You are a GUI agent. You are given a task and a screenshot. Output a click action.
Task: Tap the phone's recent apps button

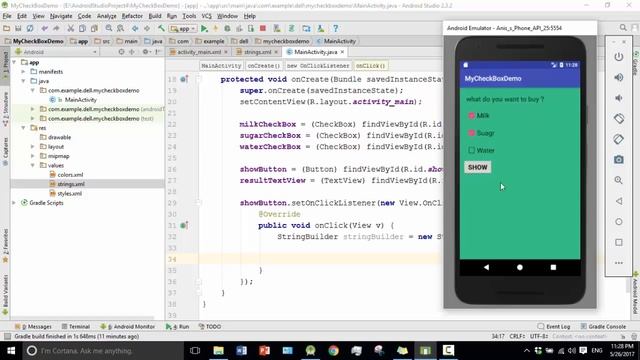click(553, 267)
